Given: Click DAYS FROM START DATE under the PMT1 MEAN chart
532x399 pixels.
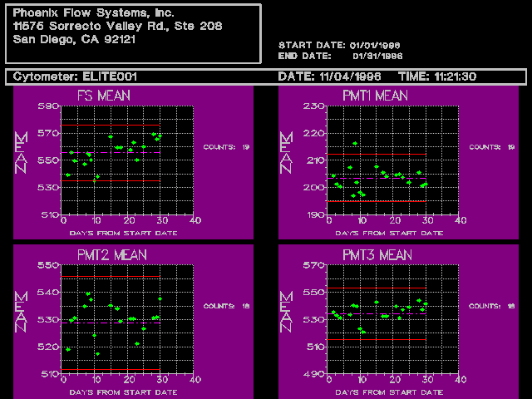Looking at the screenshot, I should (x=389, y=233).
